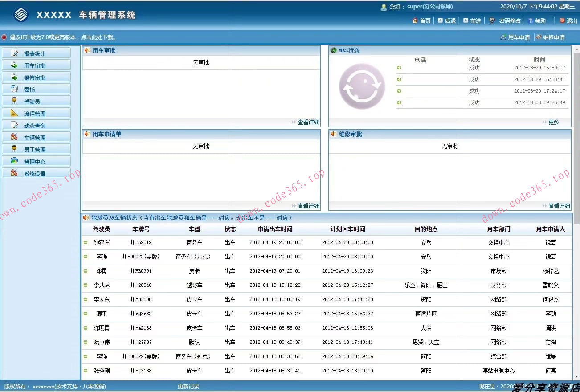This screenshot has width=580, height=392.
Task: Click the 密码修改 password change icon
Action: (492, 20)
